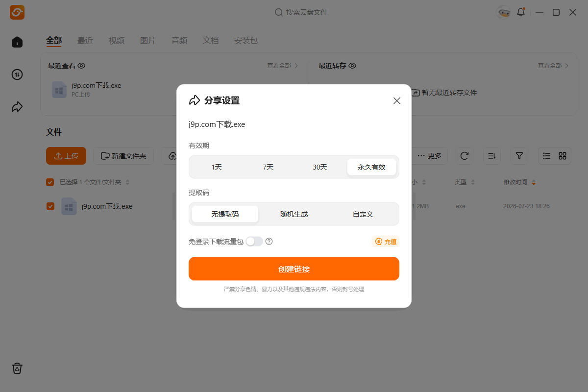Expand 查看全部 in 最近查看

[283, 66]
